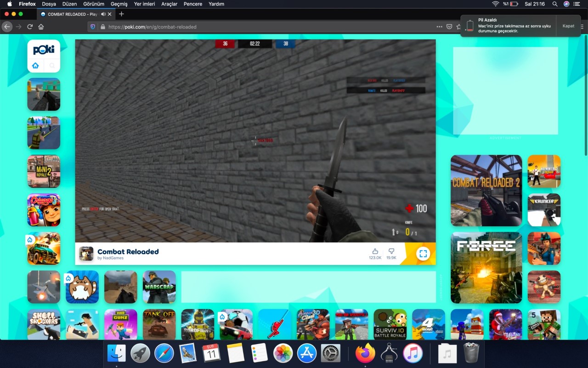The image size is (588, 368).
Task: Open Surviv.io Battle Royale thumbnail
Action: (x=390, y=325)
